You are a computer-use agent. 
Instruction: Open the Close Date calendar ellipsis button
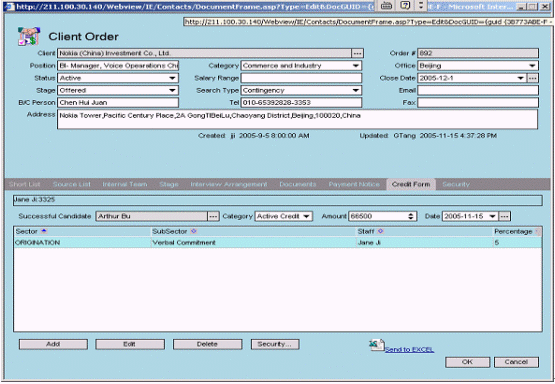click(x=532, y=78)
